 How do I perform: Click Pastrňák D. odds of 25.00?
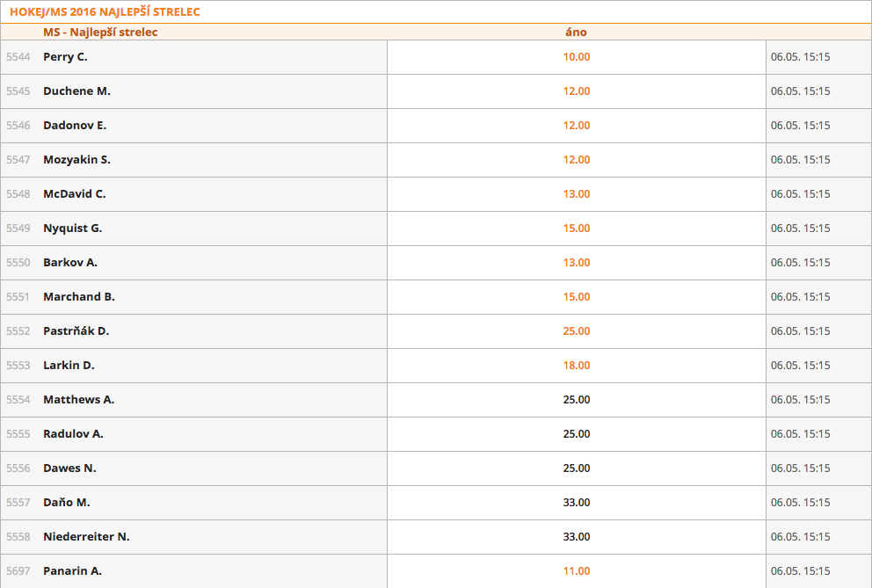[x=577, y=331]
